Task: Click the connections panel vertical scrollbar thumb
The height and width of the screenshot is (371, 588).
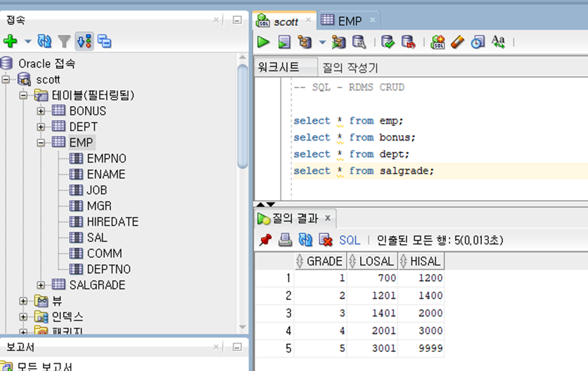Action: click(243, 117)
